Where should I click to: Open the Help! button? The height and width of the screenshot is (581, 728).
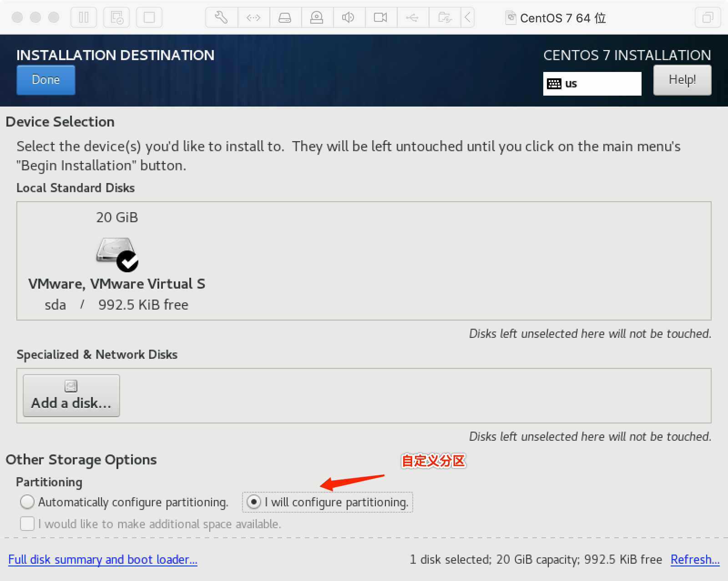pos(682,80)
